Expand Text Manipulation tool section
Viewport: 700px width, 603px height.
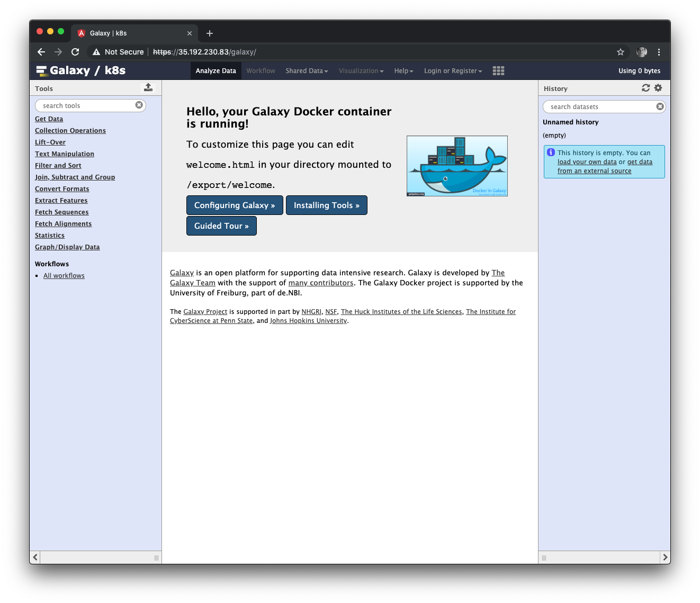pyautogui.click(x=65, y=154)
